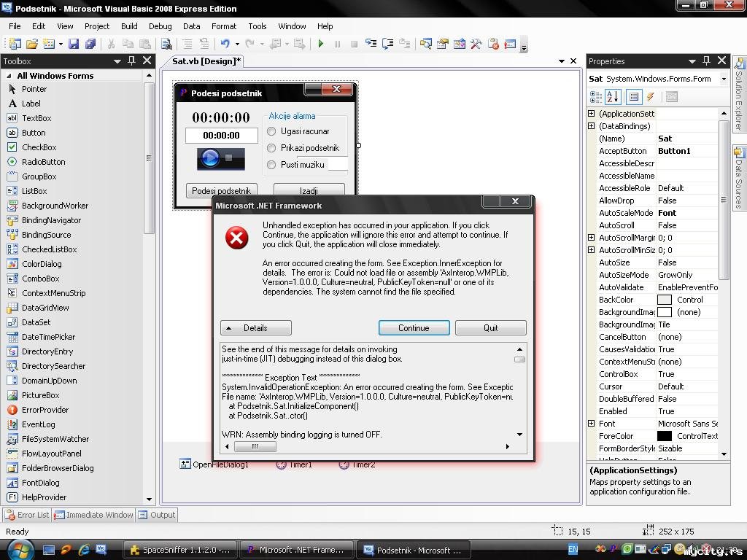Open SpaceSniffer from the Windows taskbar
Screen dimensions: 747x560
pyautogui.click(x=181, y=550)
